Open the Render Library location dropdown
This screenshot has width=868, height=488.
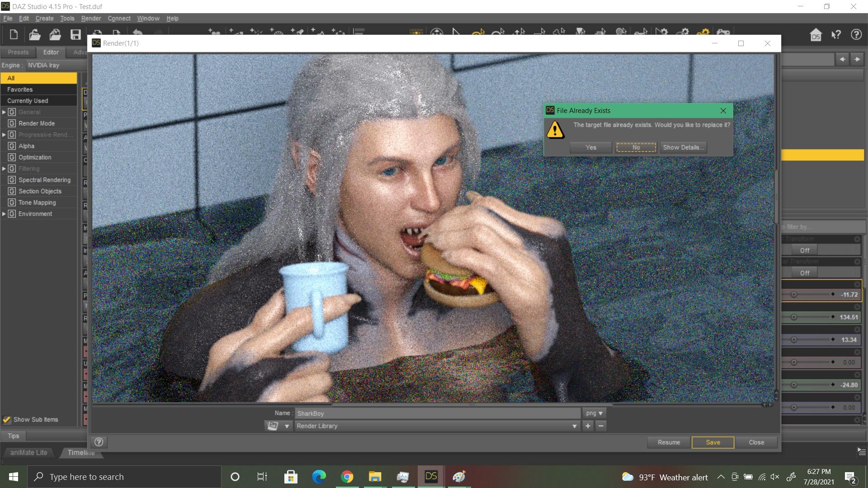pyautogui.click(x=574, y=426)
